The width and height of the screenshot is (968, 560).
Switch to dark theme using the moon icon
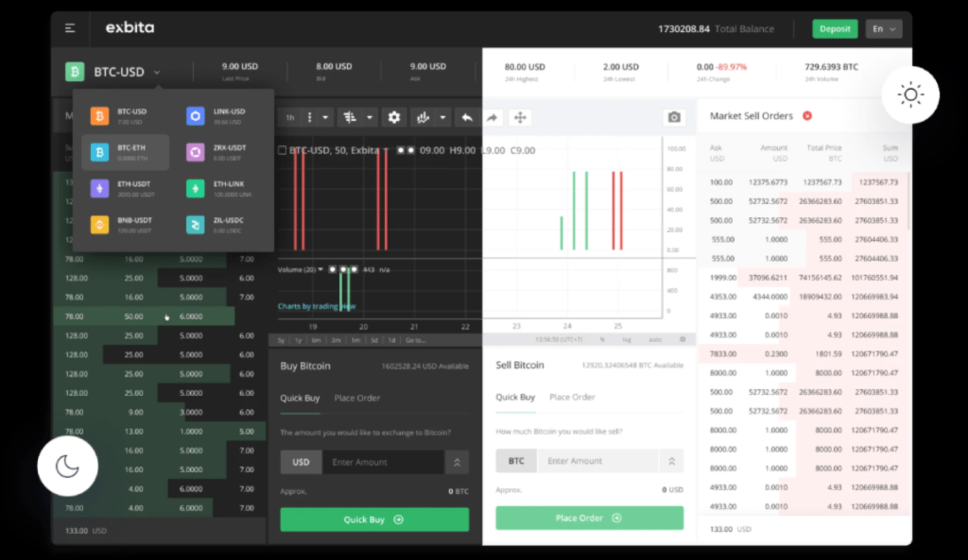(x=67, y=466)
